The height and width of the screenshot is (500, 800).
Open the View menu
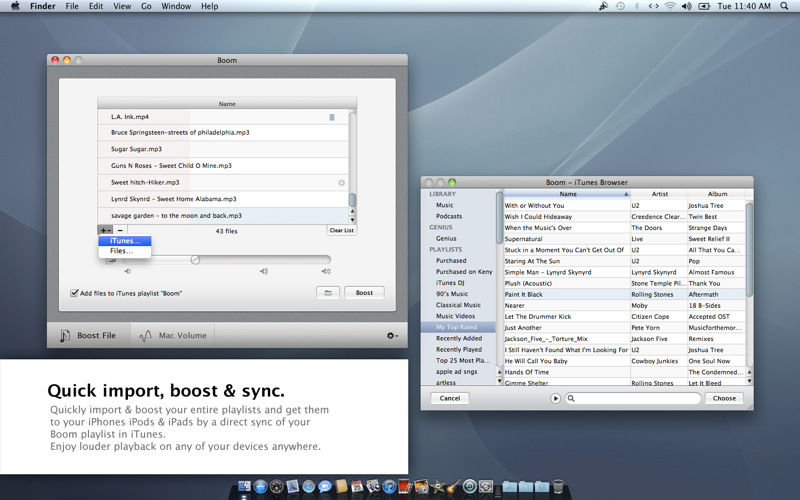coord(122,6)
